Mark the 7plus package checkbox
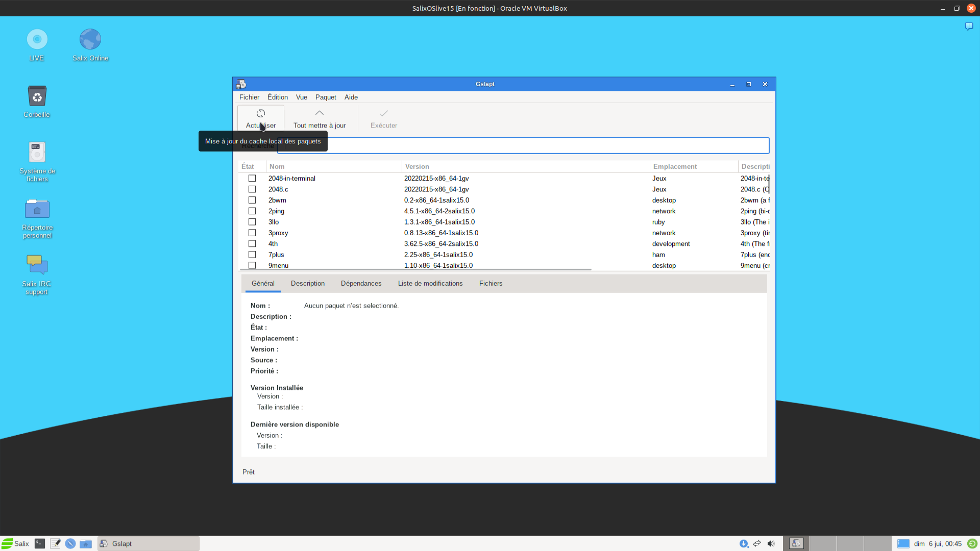This screenshot has height=551, width=980. pos(252,255)
